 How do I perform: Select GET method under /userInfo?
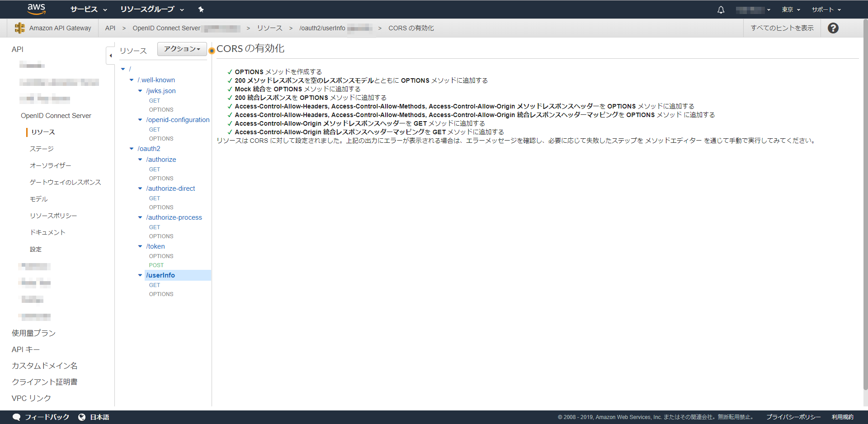[155, 285]
